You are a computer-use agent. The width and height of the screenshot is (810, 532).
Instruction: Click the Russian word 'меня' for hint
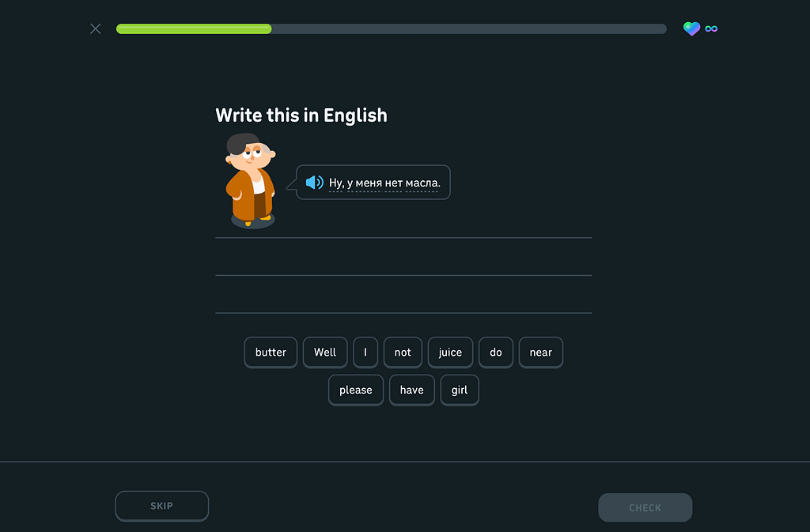[369, 183]
